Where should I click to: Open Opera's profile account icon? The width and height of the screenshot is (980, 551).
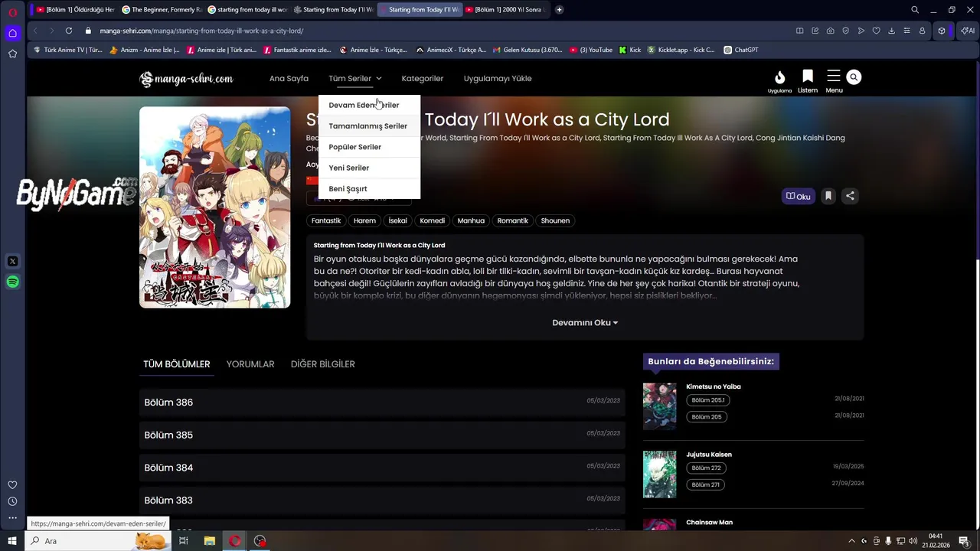coord(922,31)
